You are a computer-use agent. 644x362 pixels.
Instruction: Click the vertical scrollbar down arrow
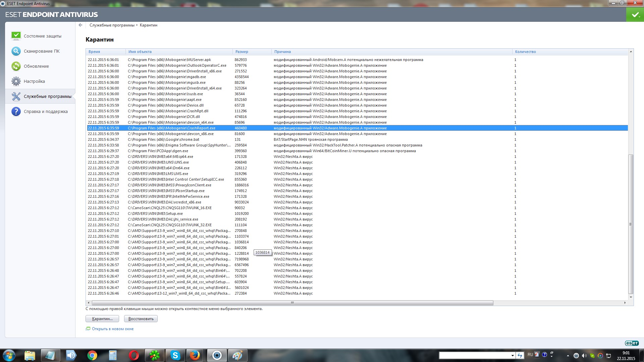coord(631,297)
